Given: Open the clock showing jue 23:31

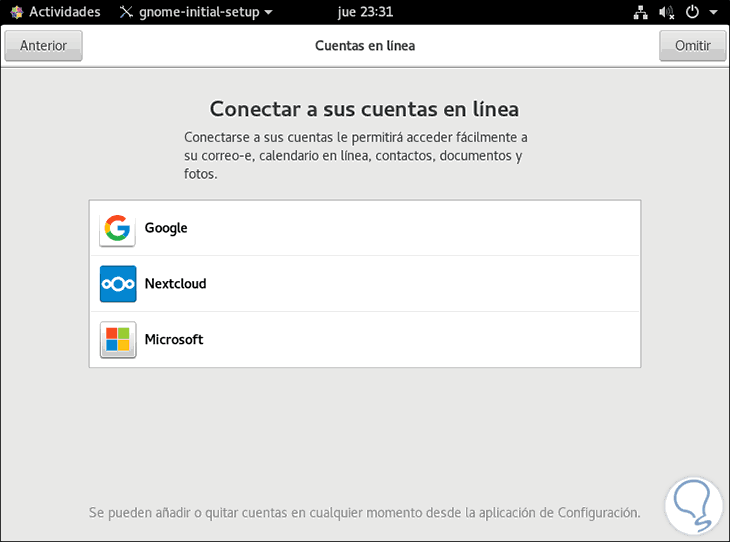Looking at the screenshot, I should (365, 12).
